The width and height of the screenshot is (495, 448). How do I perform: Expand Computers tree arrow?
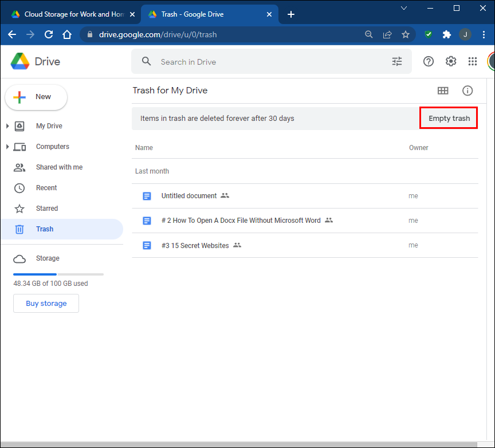coord(7,147)
